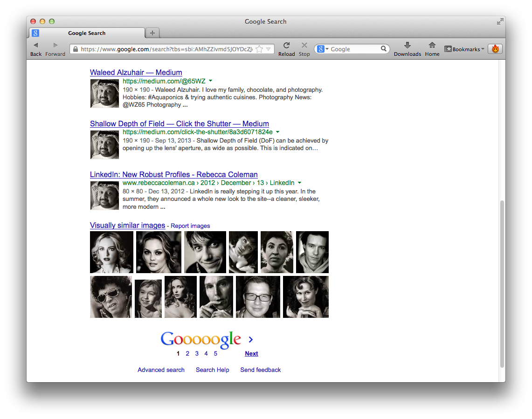Expand the arrow next to rebeccacoleman.ca URL

pos(299,183)
